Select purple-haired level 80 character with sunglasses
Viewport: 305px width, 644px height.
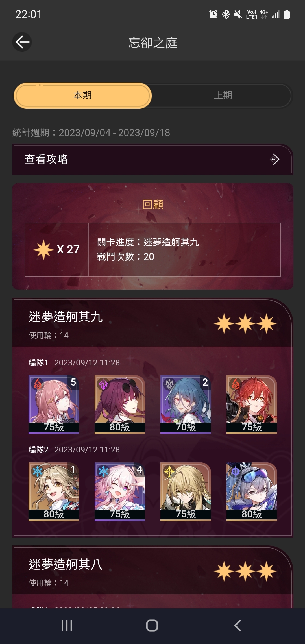tap(120, 404)
